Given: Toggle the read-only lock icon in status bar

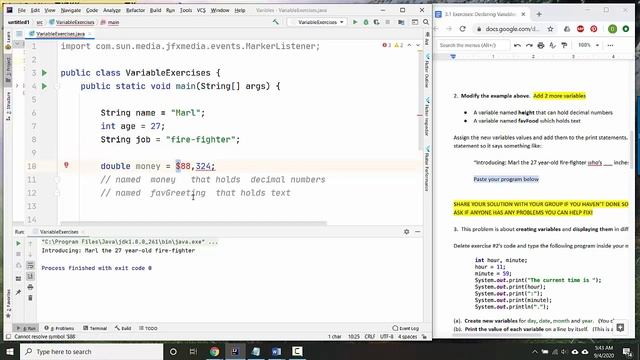Looking at the screenshot, I should pyautogui.click(x=425, y=337).
